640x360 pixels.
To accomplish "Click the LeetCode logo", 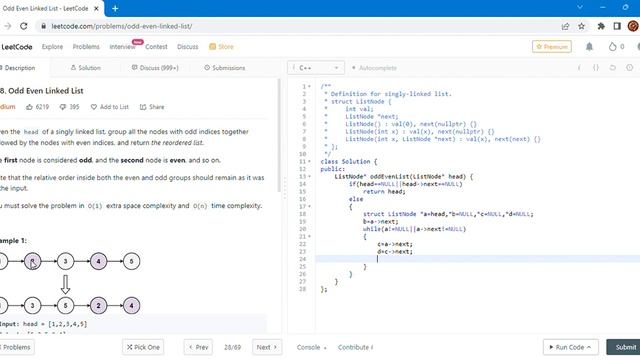I will pos(16,47).
